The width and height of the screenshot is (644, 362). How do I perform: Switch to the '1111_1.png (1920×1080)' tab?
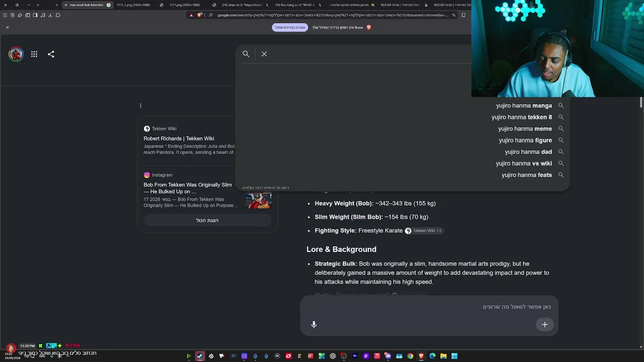[133, 5]
